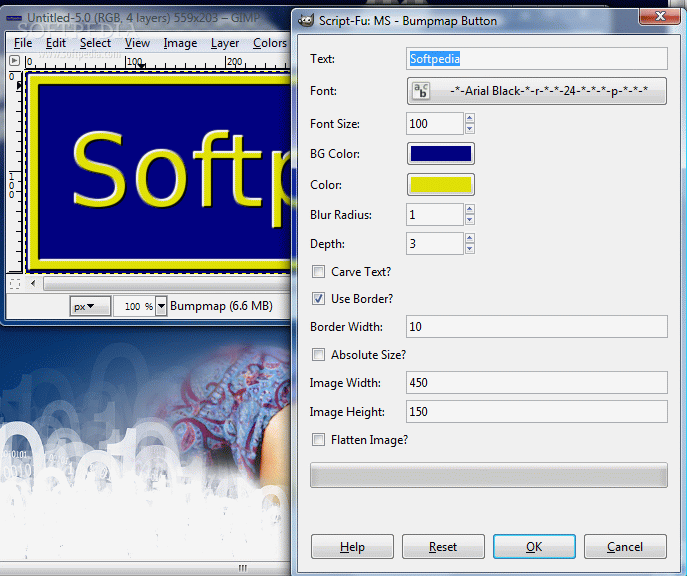The image size is (687, 576).
Task: Click the Help button
Action: 352,546
